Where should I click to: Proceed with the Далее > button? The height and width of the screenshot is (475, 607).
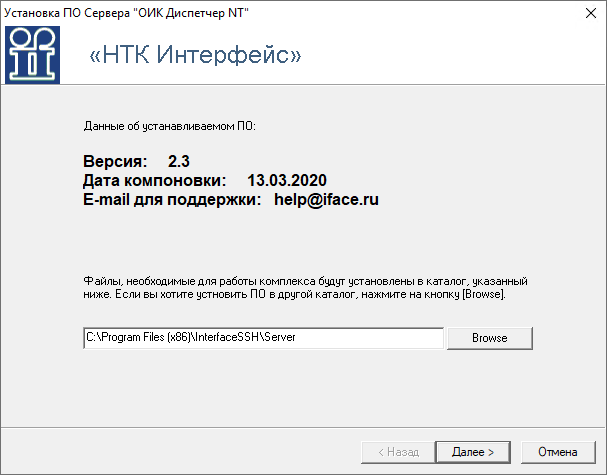click(x=473, y=452)
